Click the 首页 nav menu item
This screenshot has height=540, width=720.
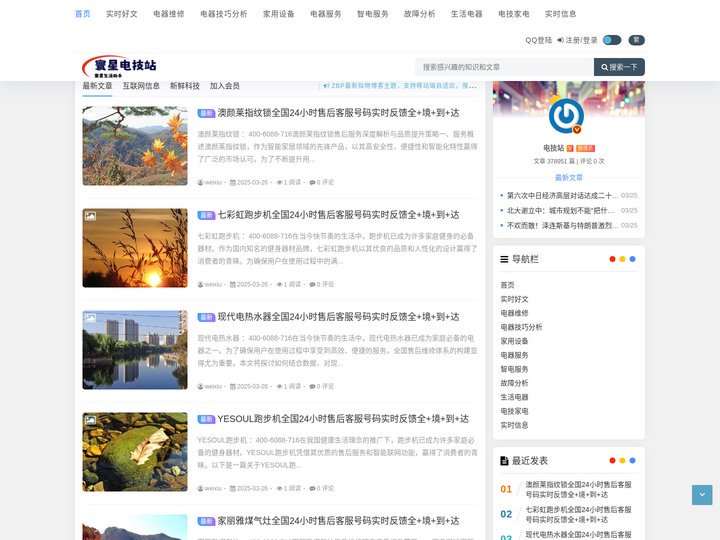click(83, 14)
